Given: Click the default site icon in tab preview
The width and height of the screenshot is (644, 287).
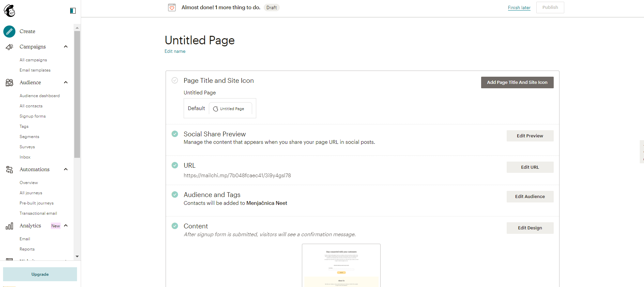Looking at the screenshot, I should click(x=216, y=109).
